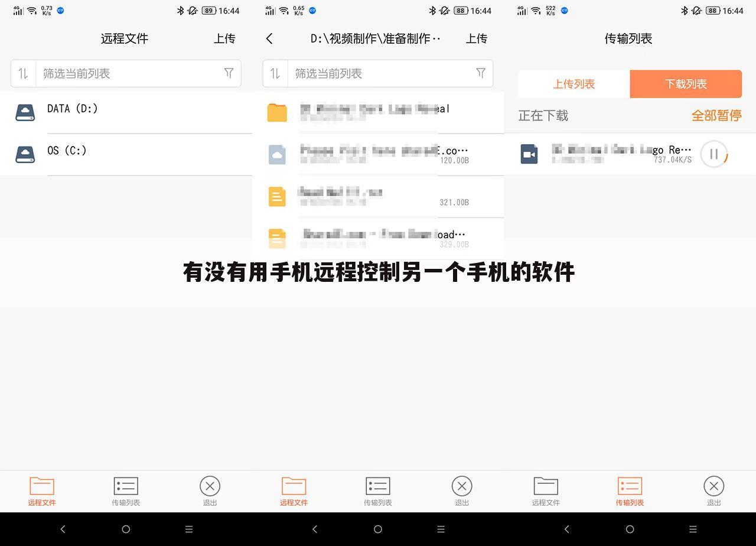Tap 退出 in the middle phone screen
756x546 pixels.
462,492
